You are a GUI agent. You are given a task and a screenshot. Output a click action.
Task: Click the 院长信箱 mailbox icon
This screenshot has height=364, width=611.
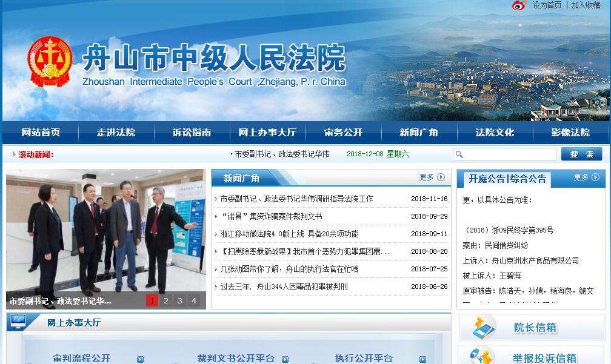(x=484, y=328)
